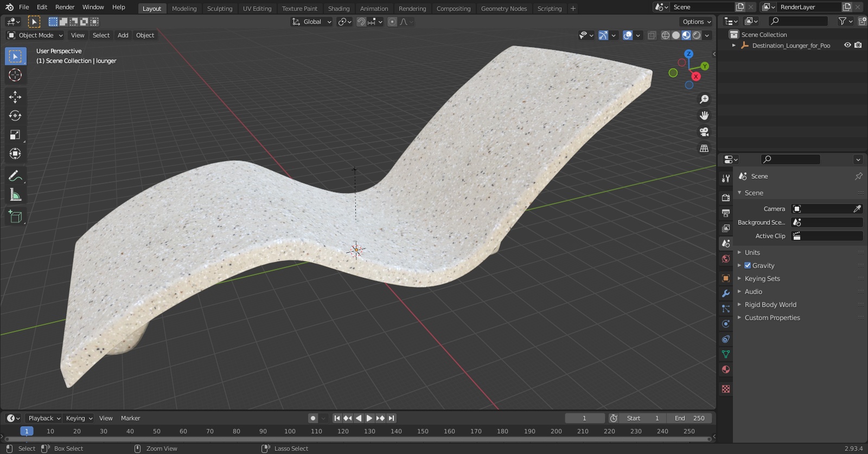Toggle X-ray display mode
The width and height of the screenshot is (868, 454).
[652, 35]
